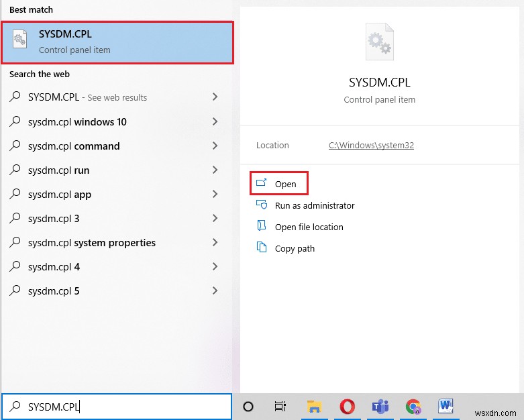Screen dimensions: 524x420
Task: Select 'sysdm.cpl windows 10' web suggestion
Action: [117, 121]
